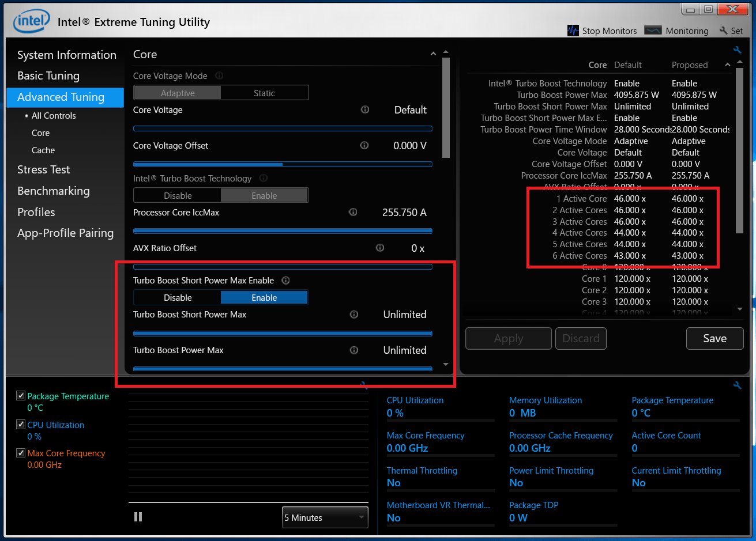756x541 pixels.
Task: Toggle Package Temperature checkbox
Action: (x=21, y=396)
